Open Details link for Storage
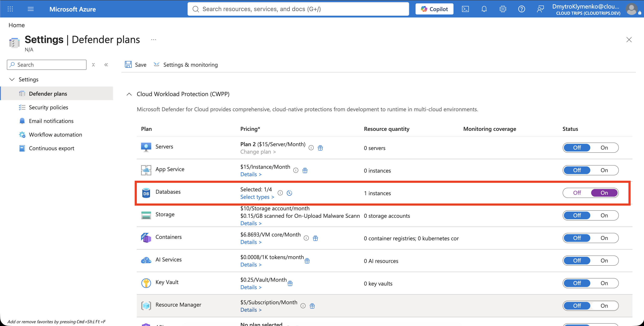The width and height of the screenshot is (644, 326). coord(251,223)
